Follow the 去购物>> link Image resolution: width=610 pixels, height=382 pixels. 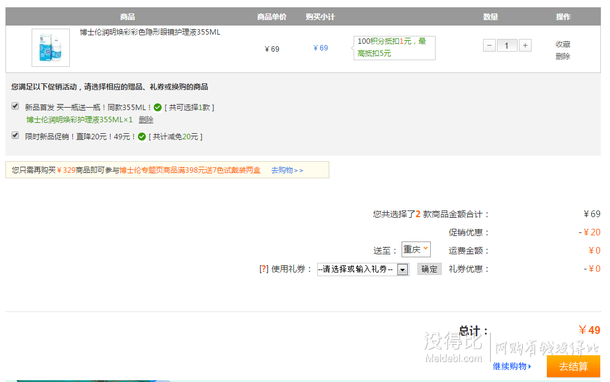click(x=287, y=170)
